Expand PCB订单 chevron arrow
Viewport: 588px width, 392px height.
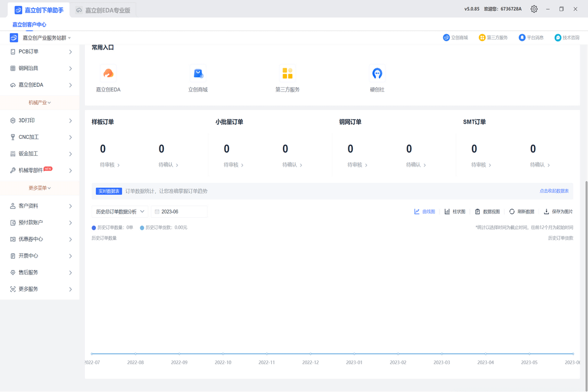coord(70,52)
